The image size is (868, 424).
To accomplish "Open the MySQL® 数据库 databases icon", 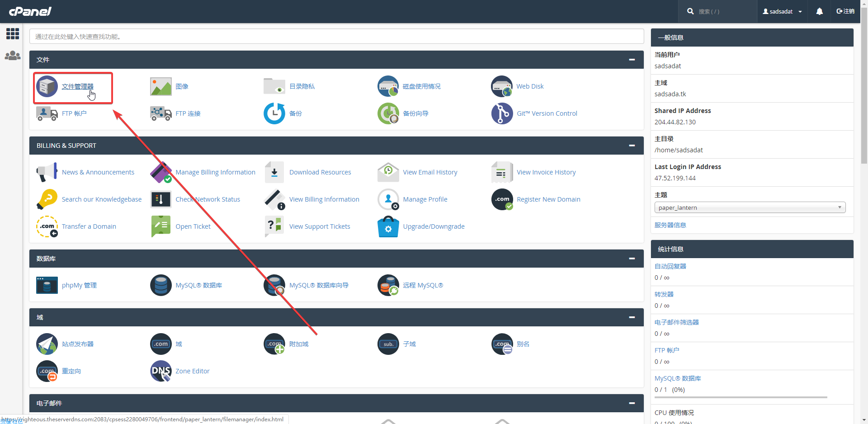I will pyautogui.click(x=161, y=285).
